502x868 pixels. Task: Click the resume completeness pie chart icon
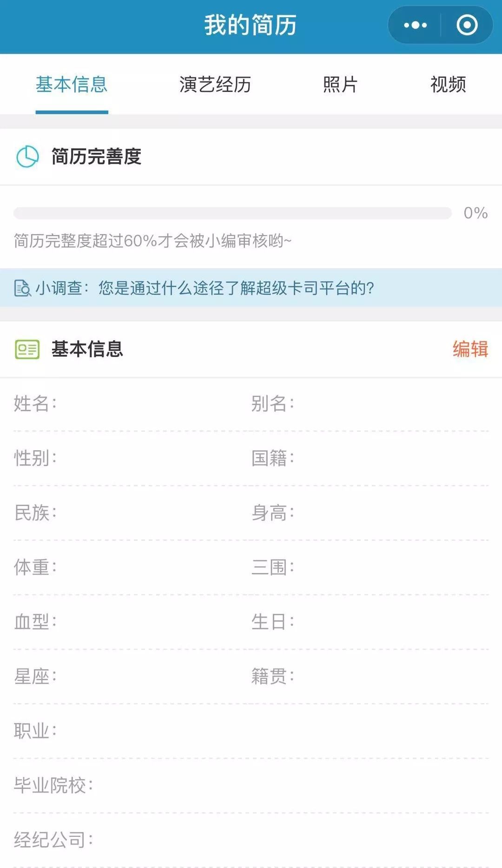click(x=27, y=157)
